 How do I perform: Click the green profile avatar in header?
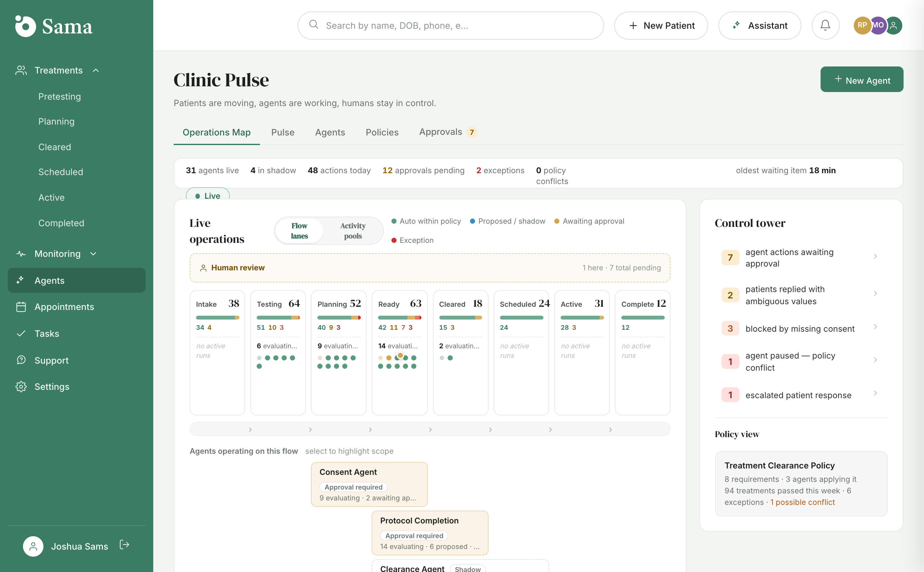(893, 25)
